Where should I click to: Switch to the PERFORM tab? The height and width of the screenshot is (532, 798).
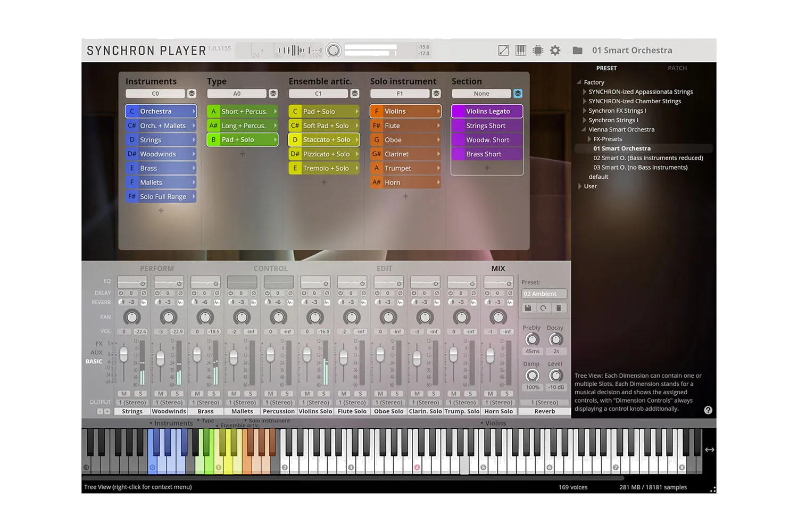pos(157,269)
